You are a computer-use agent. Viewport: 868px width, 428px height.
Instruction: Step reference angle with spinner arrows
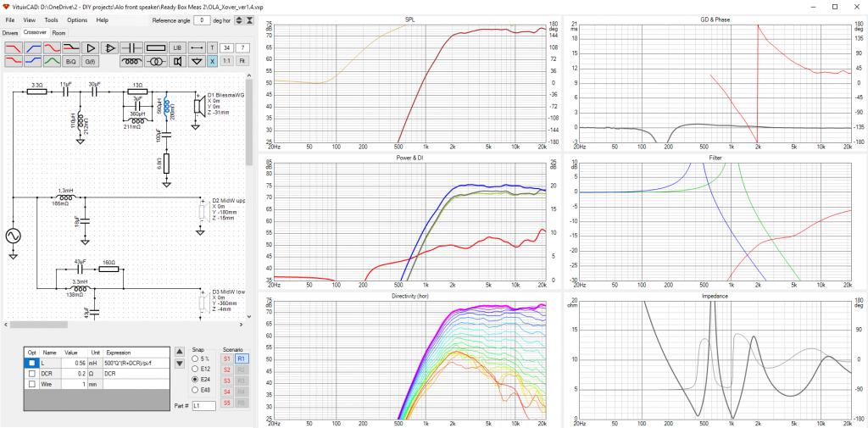pyautogui.click(x=238, y=20)
